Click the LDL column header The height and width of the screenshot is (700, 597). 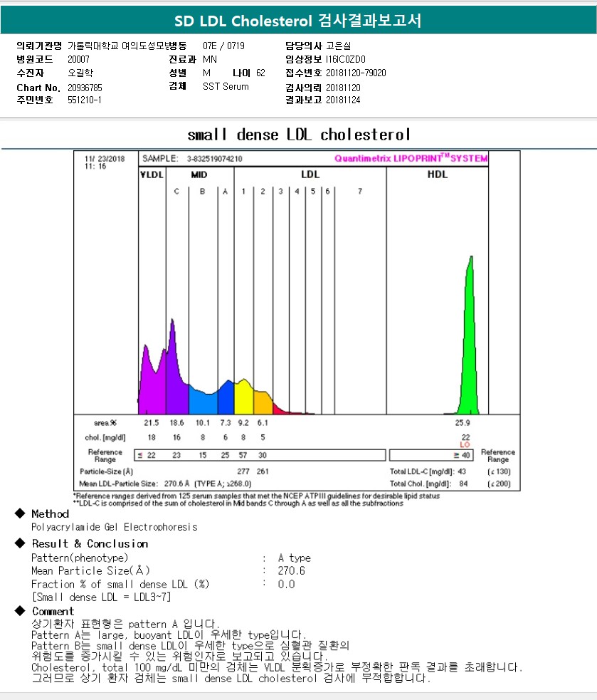coord(310,174)
